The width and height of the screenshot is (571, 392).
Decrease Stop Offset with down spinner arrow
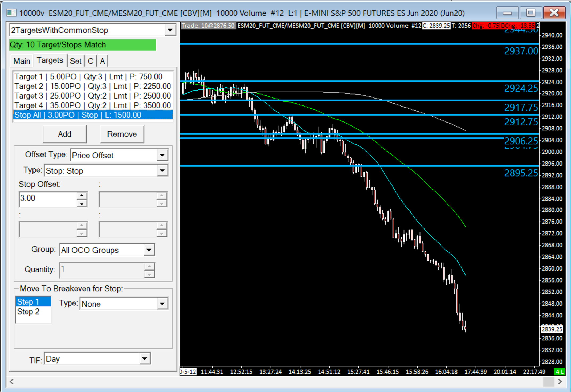point(82,204)
